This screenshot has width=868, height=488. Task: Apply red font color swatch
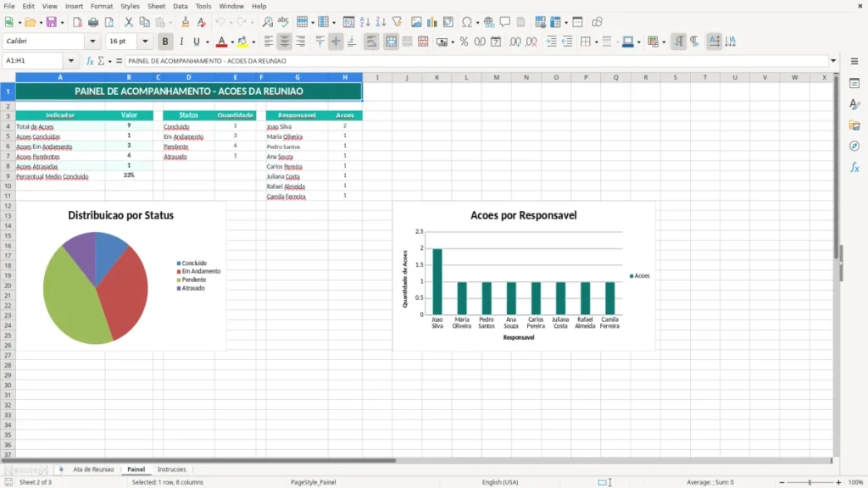click(x=221, y=42)
